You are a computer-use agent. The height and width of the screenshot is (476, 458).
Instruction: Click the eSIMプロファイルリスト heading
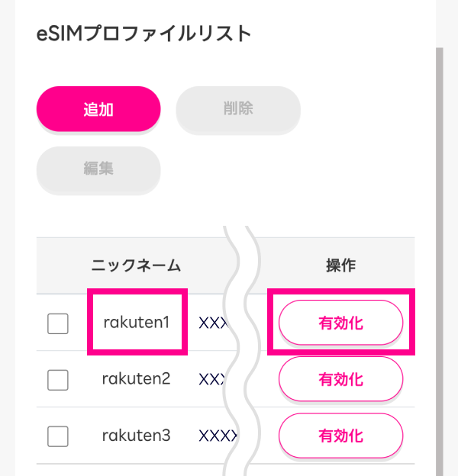coord(144,34)
